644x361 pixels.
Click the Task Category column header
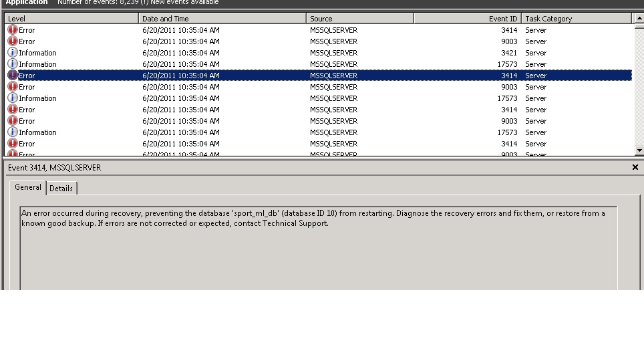(x=577, y=19)
